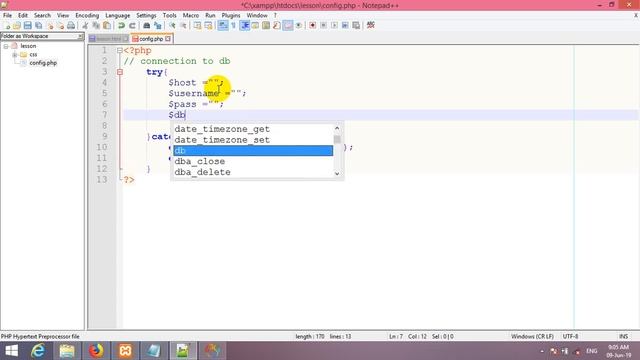The width and height of the screenshot is (640, 360).
Task: Close the config.php tab
Action: (x=168, y=39)
